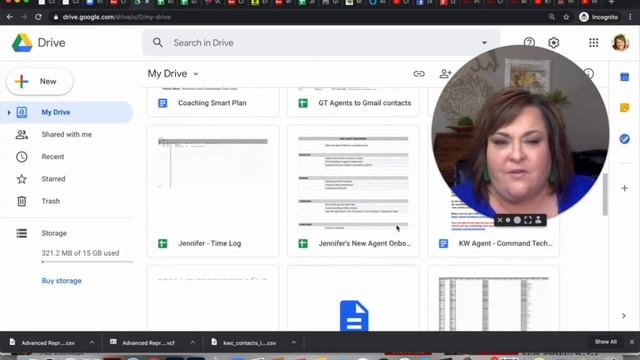The height and width of the screenshot is (360, 640).
Task: Open the Recent section
Action: tap(53, 157)
